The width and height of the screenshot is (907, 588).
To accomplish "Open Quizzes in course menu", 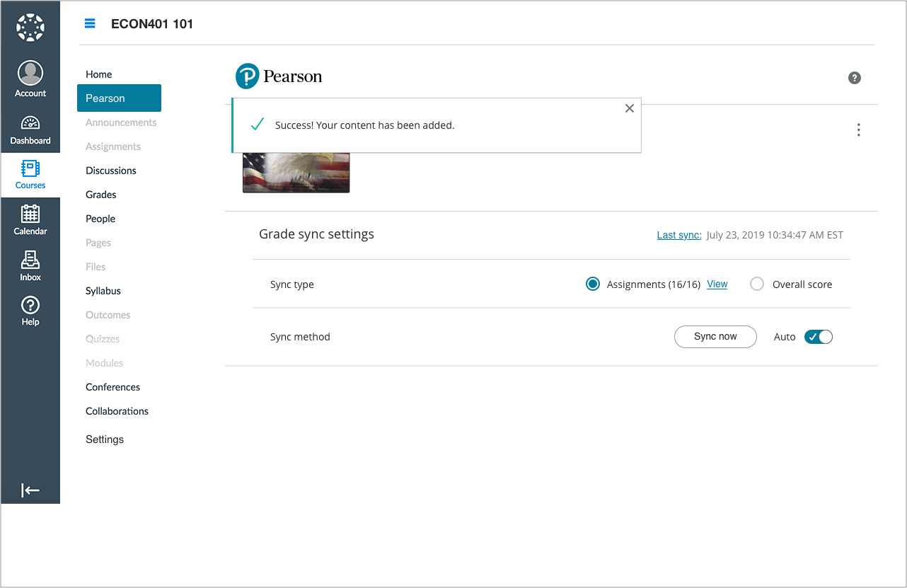I will point(103,339).
